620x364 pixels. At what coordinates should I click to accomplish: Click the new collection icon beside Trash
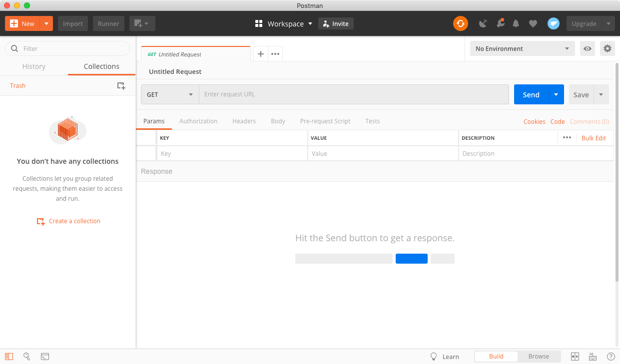coord(121,86)
